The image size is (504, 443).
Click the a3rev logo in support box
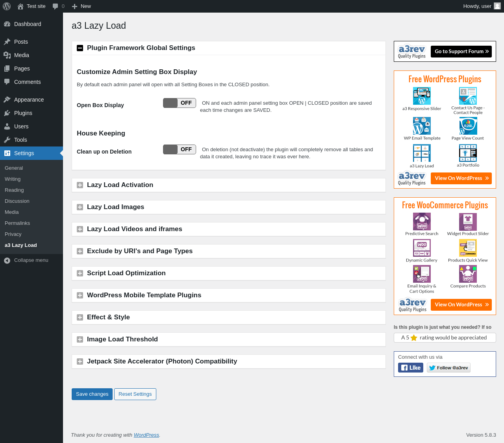point(412,52)
